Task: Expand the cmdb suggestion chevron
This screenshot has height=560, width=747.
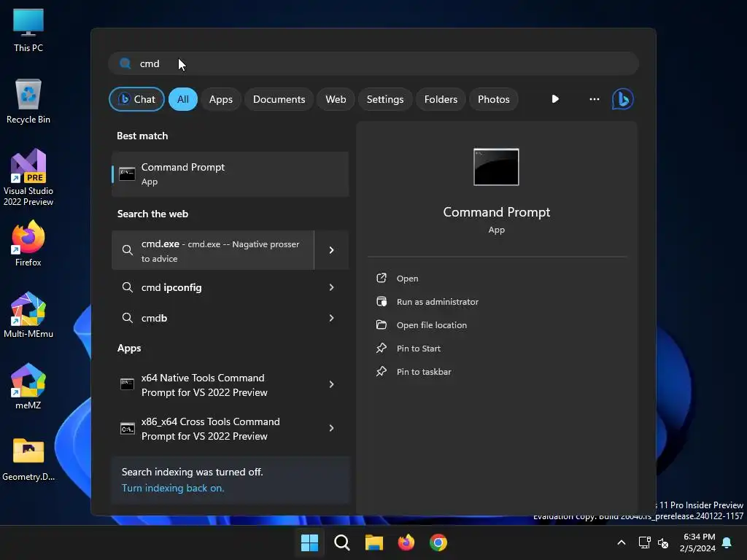Action: click(332, 318)
